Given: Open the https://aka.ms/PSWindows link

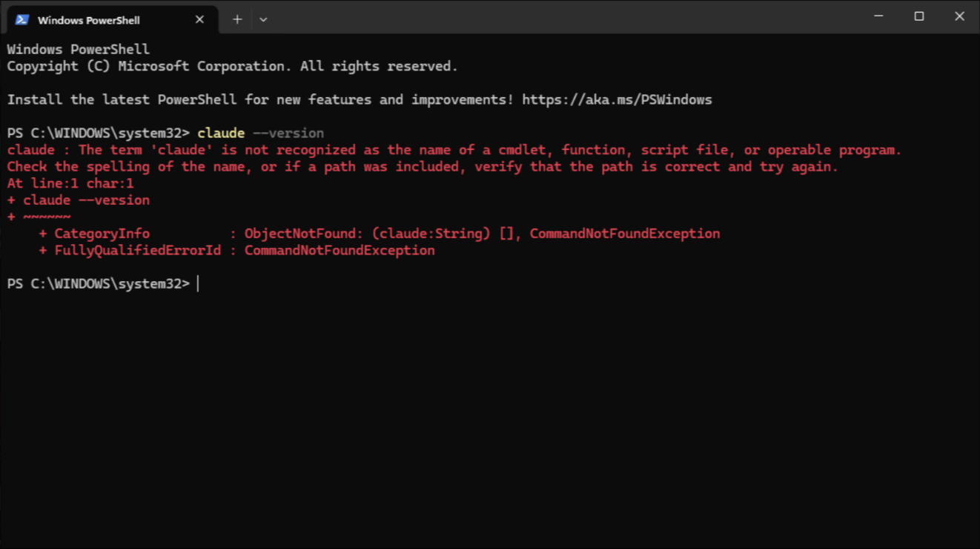Looking at the screenshot, I should tap(617, 99).
